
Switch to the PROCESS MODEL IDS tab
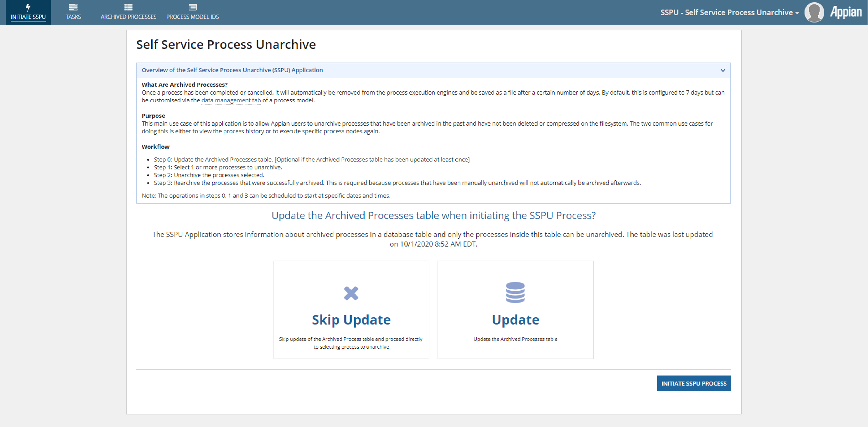pyautogui.click(x=192, y=12)
